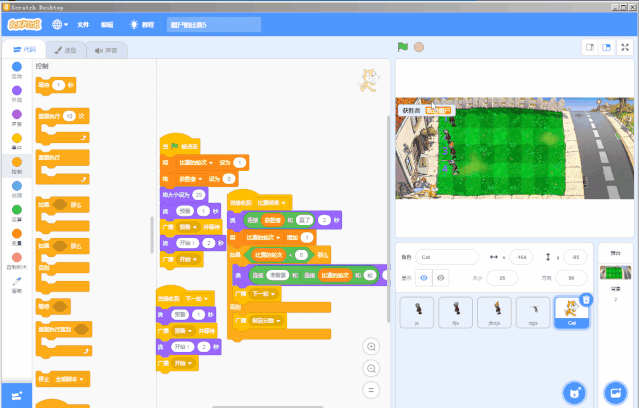
Task: Open 比赛的轮次 dropdown in the 增加 1 block
Action: coord(263,238)
